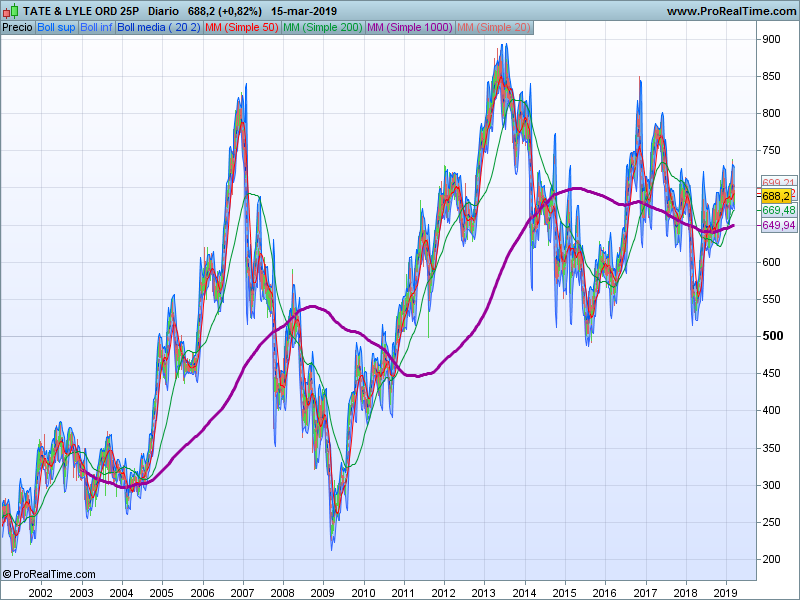Select the MM (Simple 200) indicator label
This screenshot has height=600, width=800.
[323, 28]
